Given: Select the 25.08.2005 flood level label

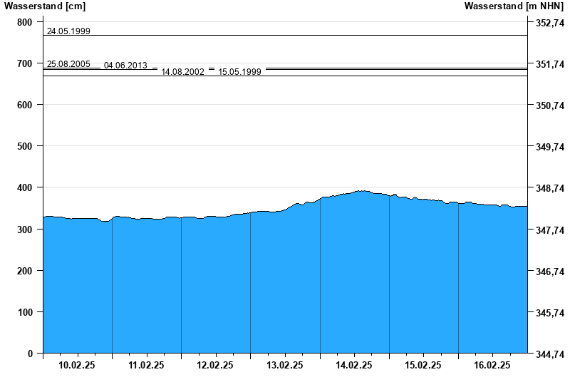Looking at the screenshot, I should 68,64.
